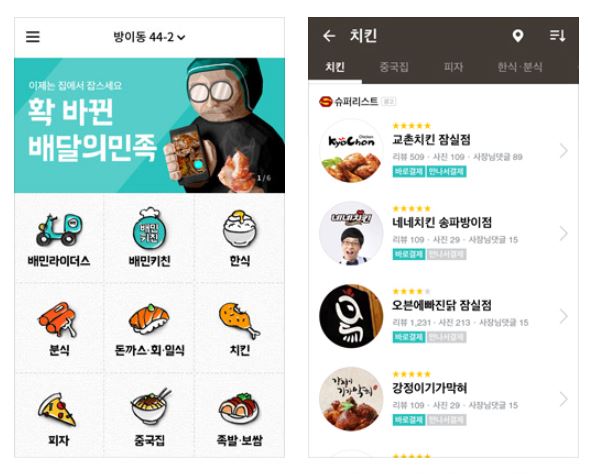Tap the location pin icon
The height and width of the screenshot is (474, 590).
click(518, 36)
